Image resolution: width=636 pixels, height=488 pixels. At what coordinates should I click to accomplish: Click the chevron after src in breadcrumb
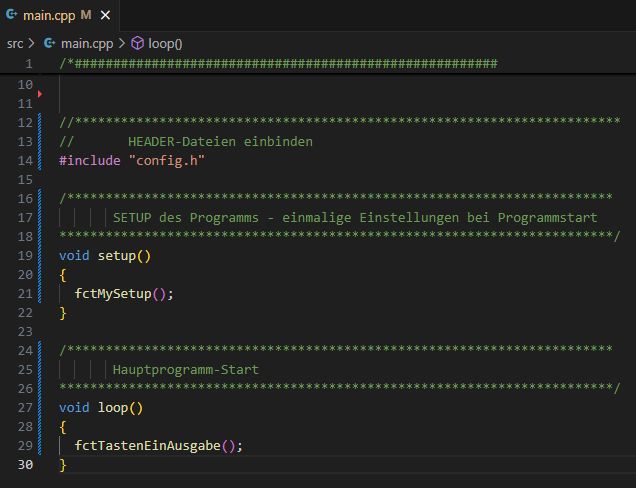[x=32, y=43]
